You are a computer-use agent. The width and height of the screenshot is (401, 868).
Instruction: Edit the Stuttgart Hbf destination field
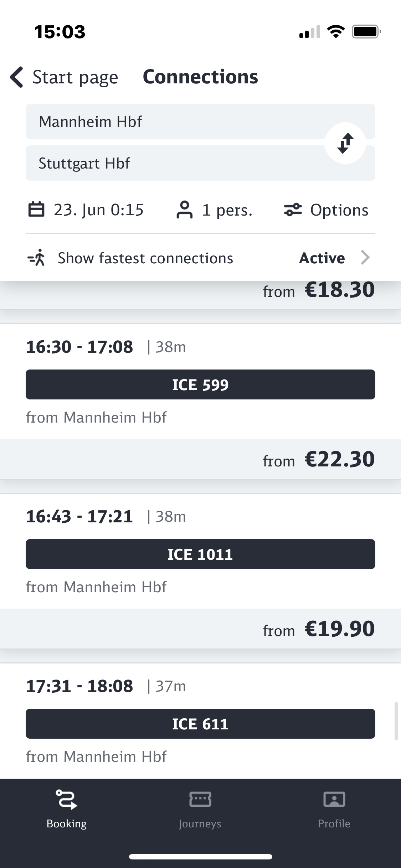coord(171,163)
